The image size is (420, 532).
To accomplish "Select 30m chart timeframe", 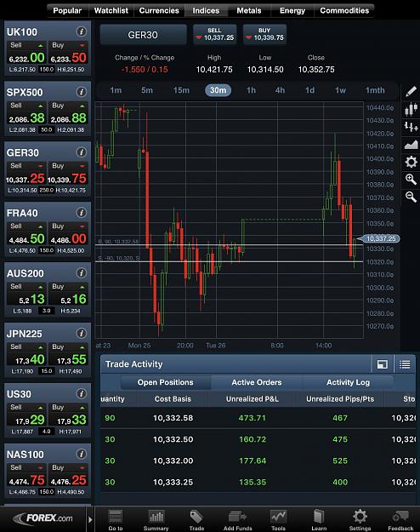I will point(218,90).
